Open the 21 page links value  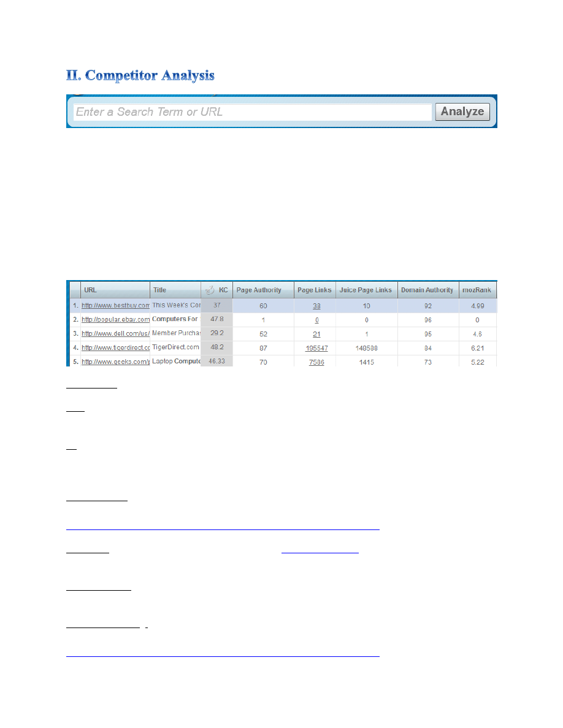(316, 333)
